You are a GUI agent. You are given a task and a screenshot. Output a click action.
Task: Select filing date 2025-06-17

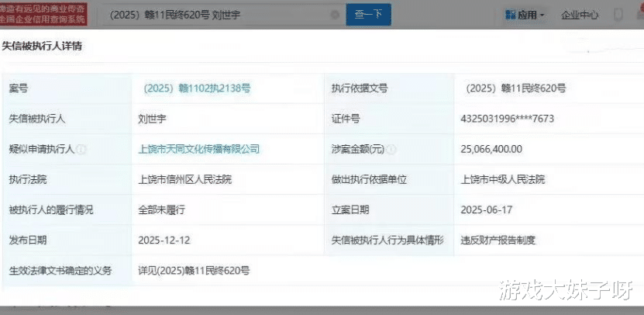coord(486,209)
